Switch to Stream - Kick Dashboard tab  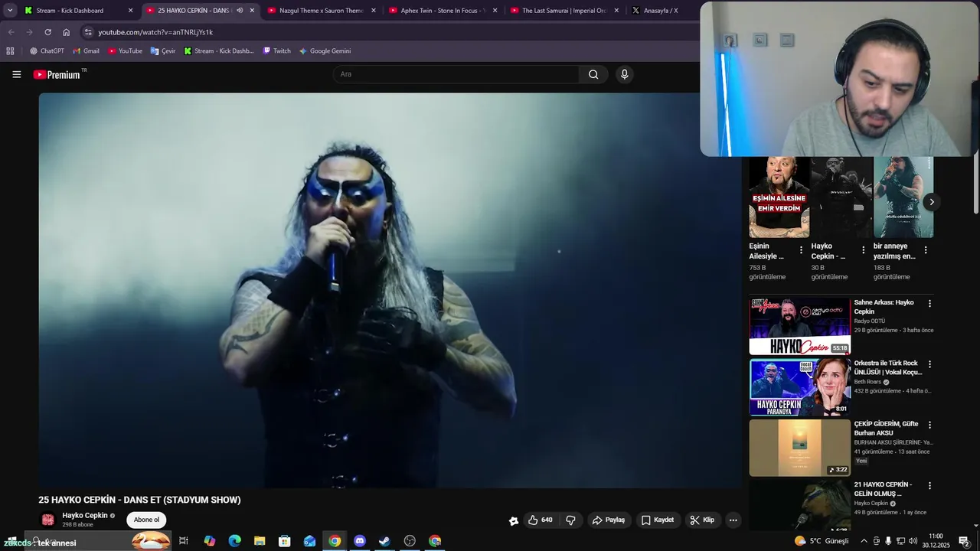click(78, 11)
